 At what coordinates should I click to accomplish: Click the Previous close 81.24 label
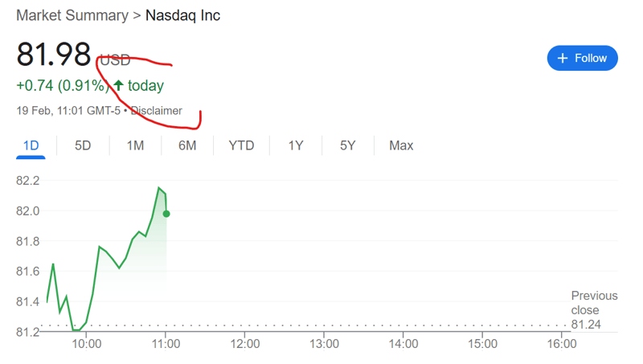coord(594,310)
